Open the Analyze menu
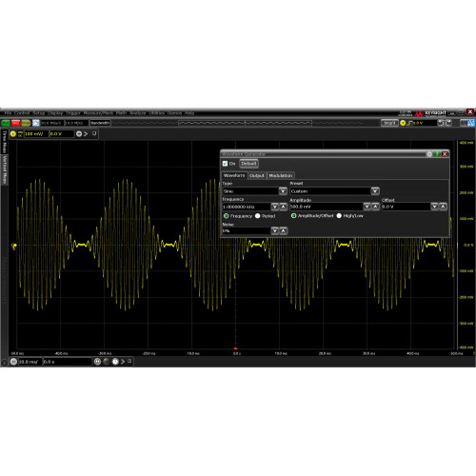This screenshot has height=476, width=476. click(137, 113)
